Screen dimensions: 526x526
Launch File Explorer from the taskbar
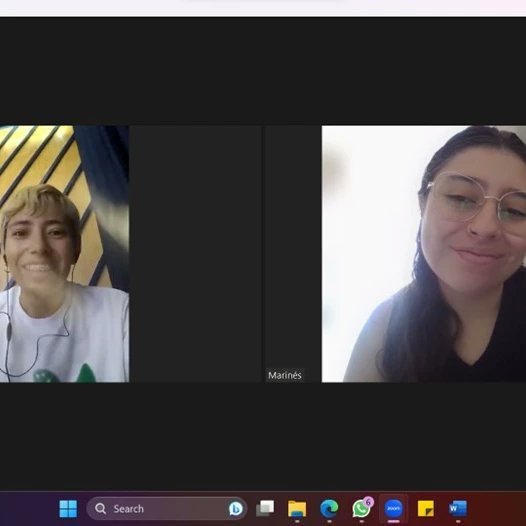click(x=297, y=509)
